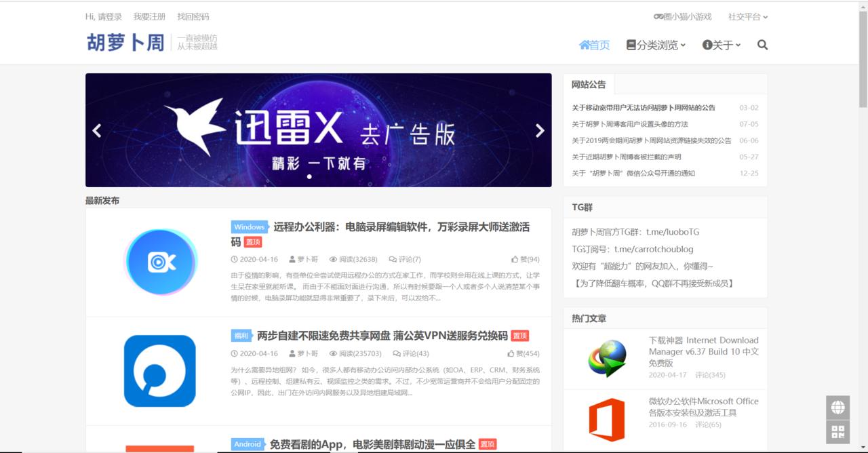
Task: Click the left carousel arrow
Action: click(97, 130)
